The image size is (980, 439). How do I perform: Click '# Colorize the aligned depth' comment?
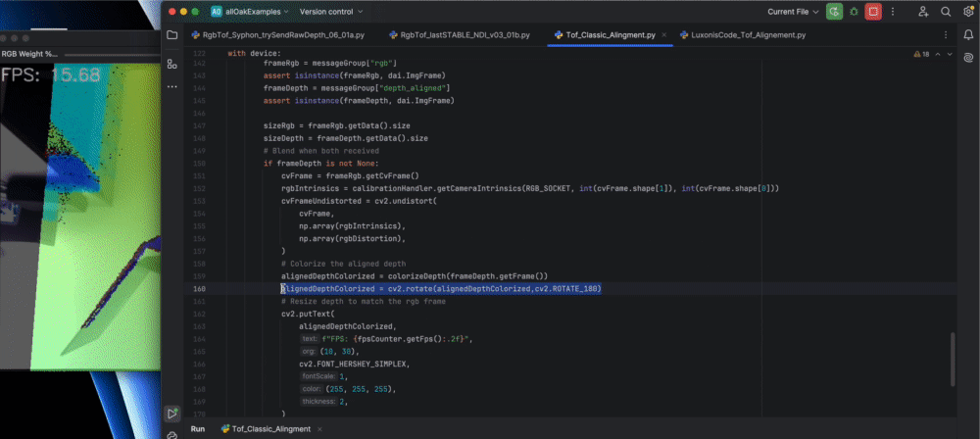pos(343,264)
